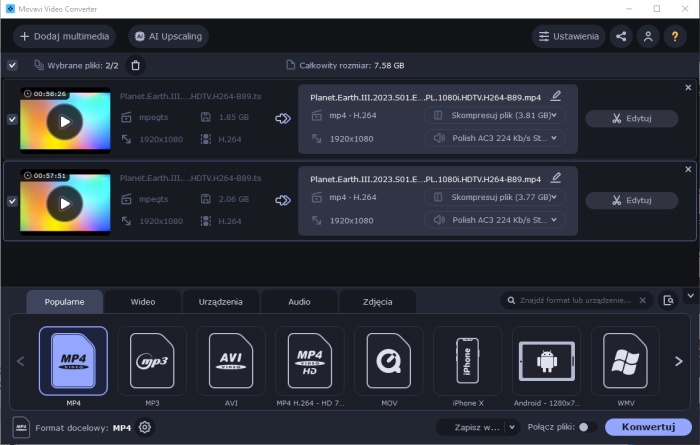Open first file's Polish AC3 audio dropdown

click(495, 138)
